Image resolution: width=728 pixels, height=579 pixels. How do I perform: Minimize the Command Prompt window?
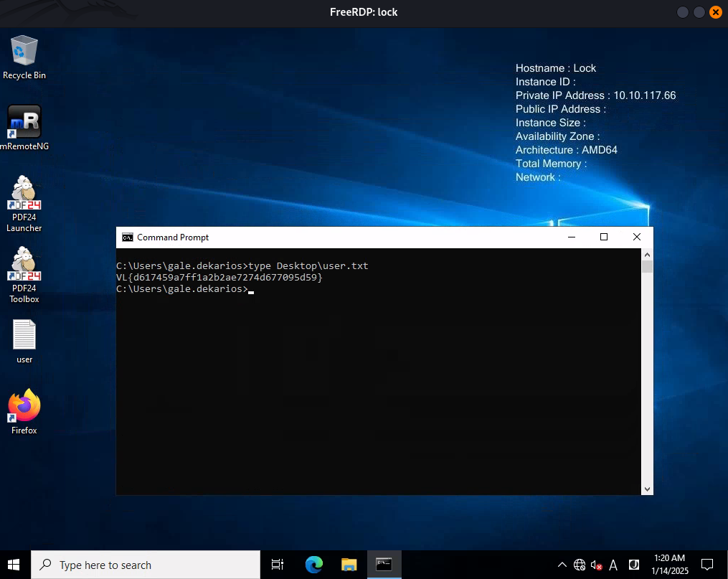coord(572,237)
